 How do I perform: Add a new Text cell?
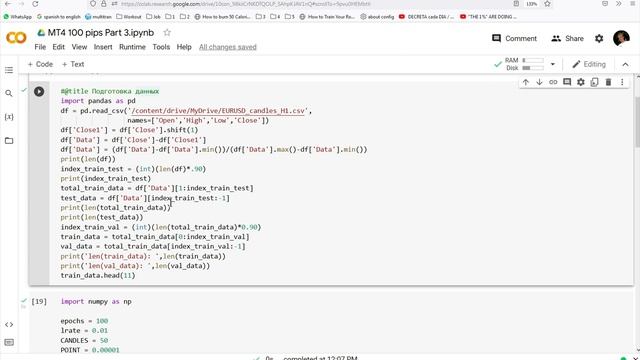73,64
